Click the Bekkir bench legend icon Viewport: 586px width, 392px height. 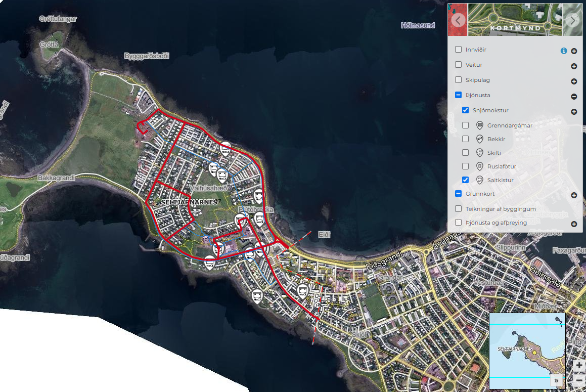click(x=480, y=139)
